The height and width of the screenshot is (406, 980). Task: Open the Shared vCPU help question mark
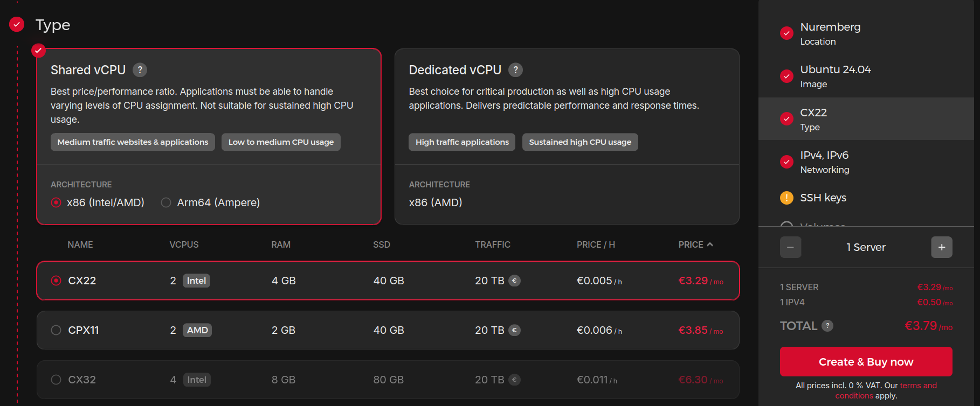pyautogui.click(x=140, y=70)
